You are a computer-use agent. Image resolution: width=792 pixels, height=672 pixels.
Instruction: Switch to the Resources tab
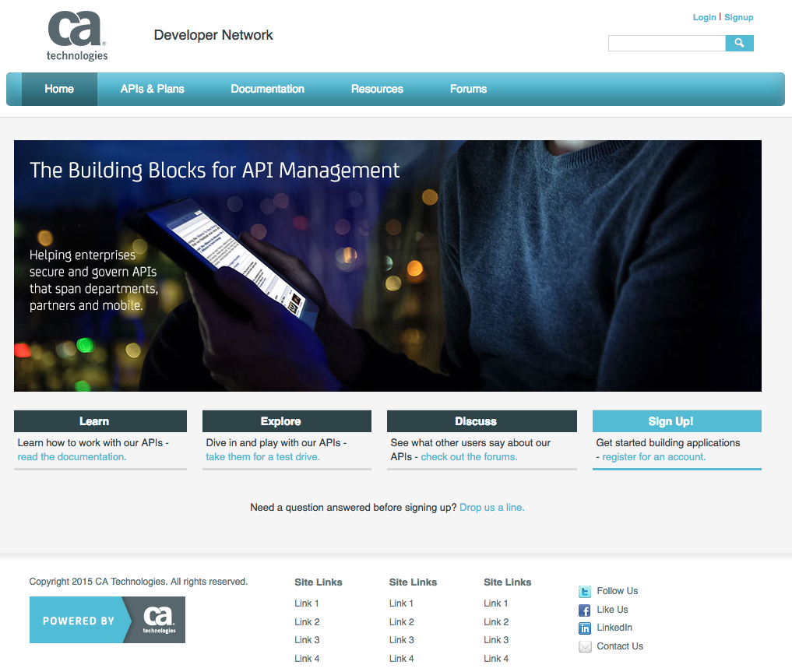coord(377,89)
